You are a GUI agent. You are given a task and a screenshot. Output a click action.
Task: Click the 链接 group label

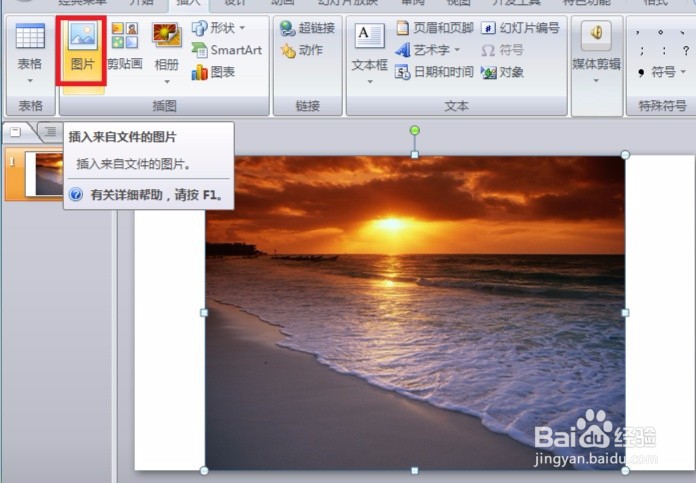308,106
